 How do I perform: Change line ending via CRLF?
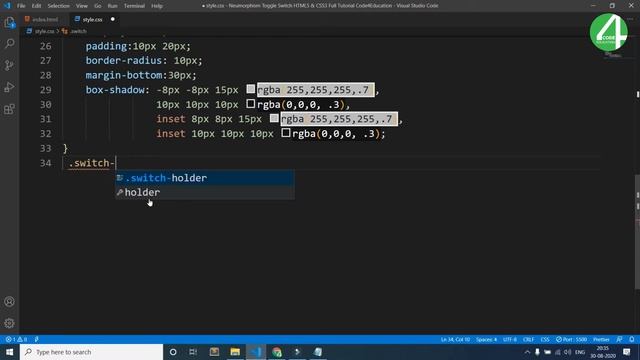529,339
